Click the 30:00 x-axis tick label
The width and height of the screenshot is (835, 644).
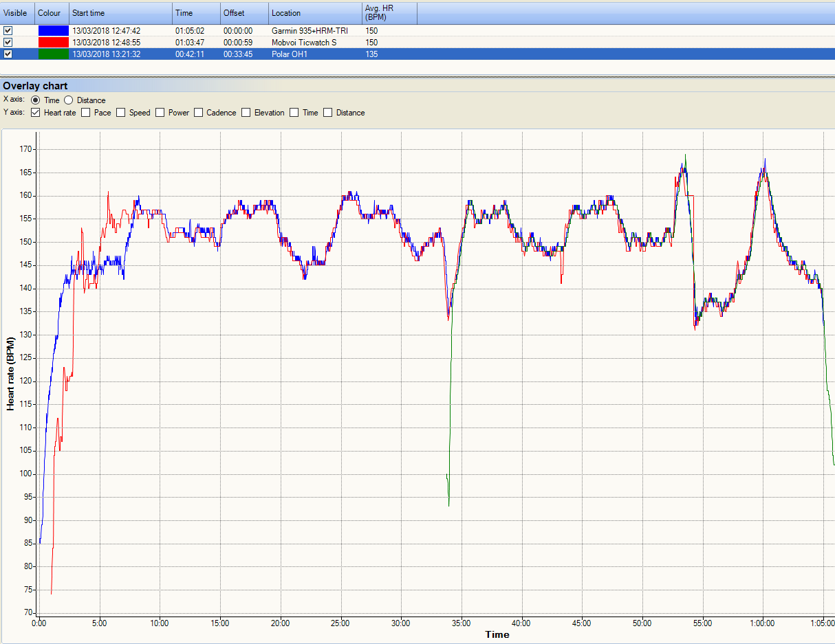401,623
